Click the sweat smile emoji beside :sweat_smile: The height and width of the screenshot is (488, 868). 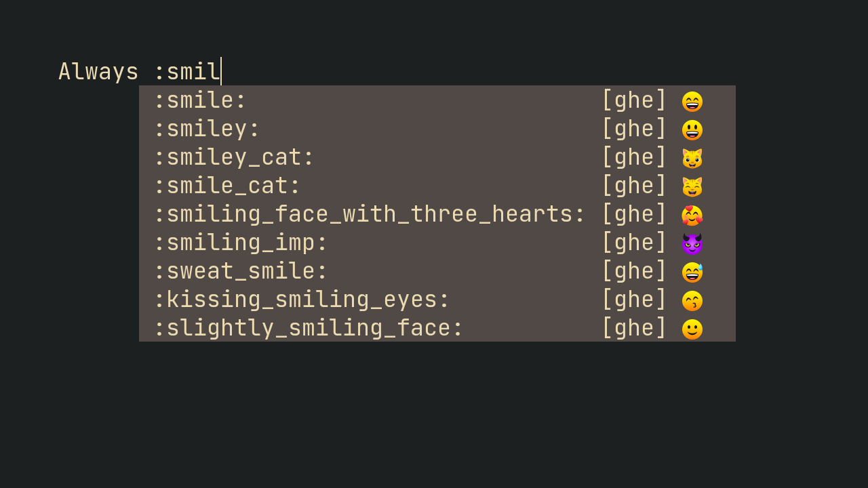[x=692, y=271]
